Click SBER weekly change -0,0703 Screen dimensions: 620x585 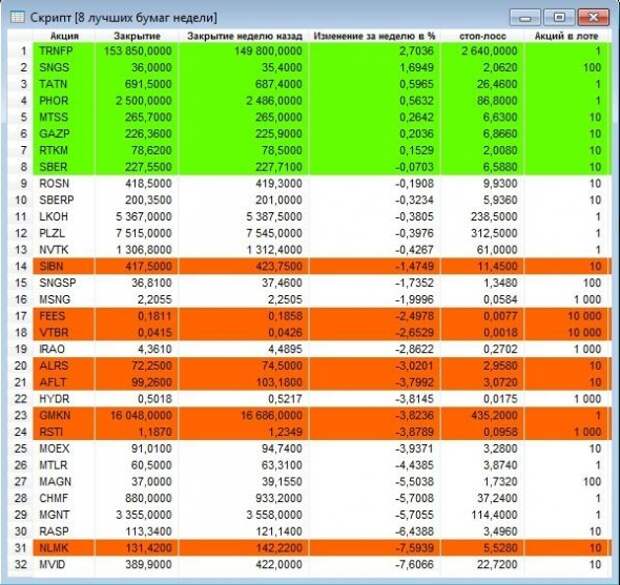point(414,167)
